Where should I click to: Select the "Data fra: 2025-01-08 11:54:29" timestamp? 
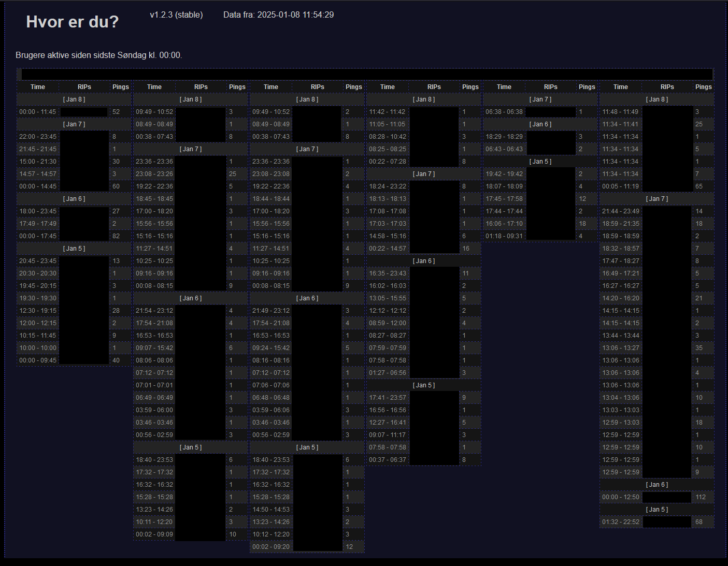(x=278, y=14)
